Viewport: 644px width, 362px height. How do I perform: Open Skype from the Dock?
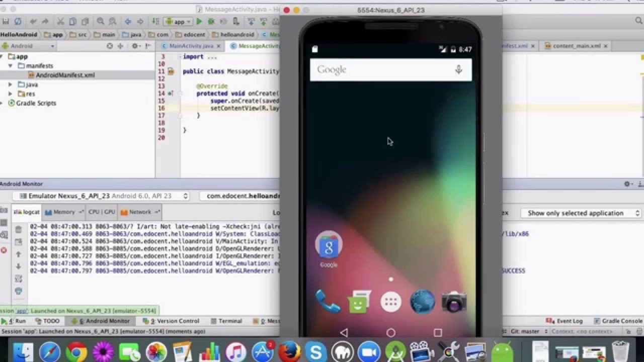pyautogui.click(x=315, y=352)
